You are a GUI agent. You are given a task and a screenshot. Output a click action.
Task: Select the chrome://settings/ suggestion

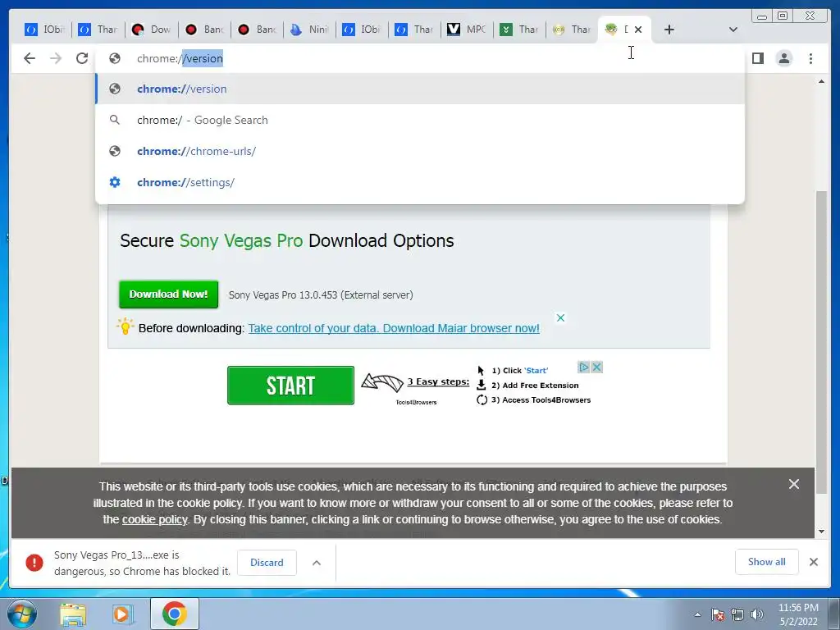pos(420,182)
